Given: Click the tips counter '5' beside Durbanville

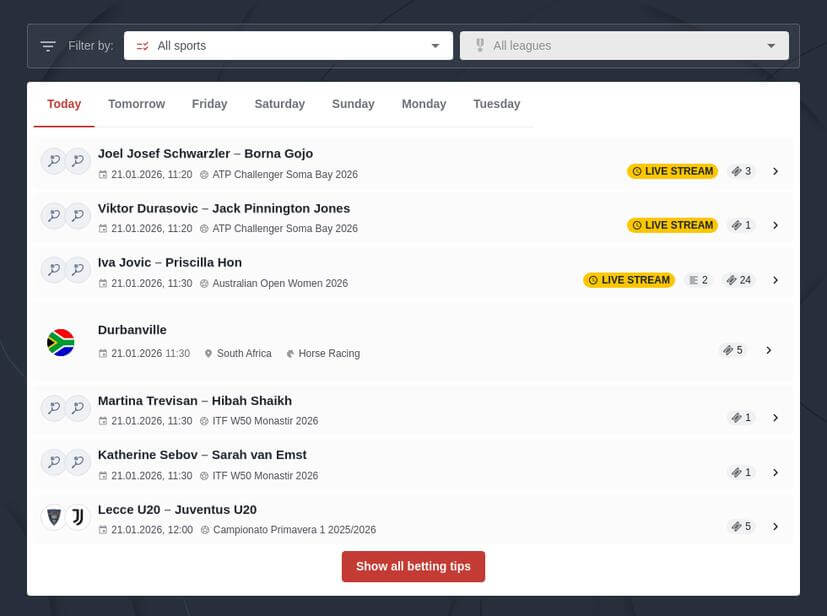Looking at the screenshot, I should (733, 350).
